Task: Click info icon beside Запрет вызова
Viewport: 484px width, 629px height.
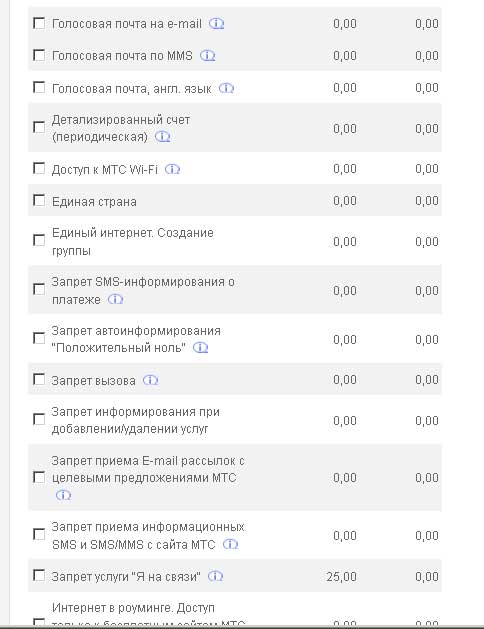Action: pyautogui.click(x=151, y=380)
